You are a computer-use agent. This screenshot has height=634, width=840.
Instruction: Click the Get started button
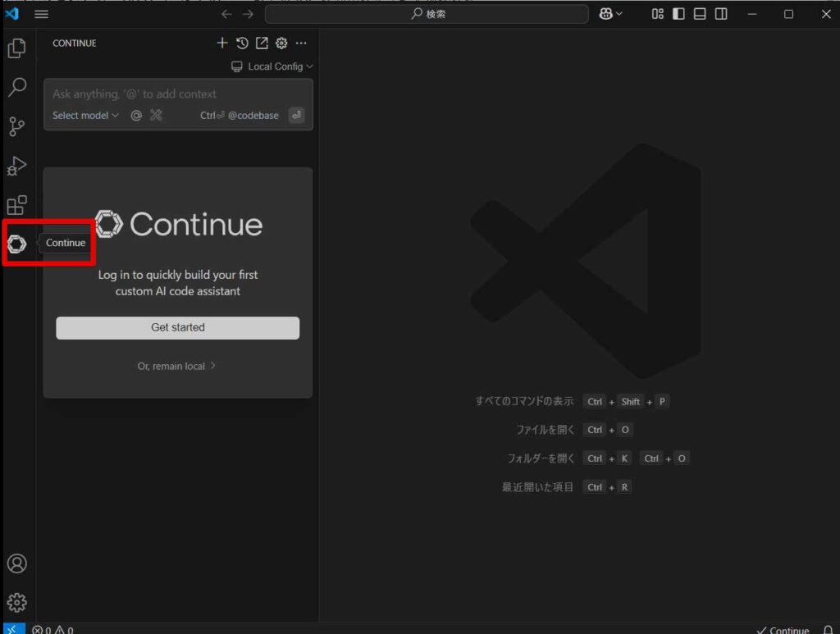[177, 327]
